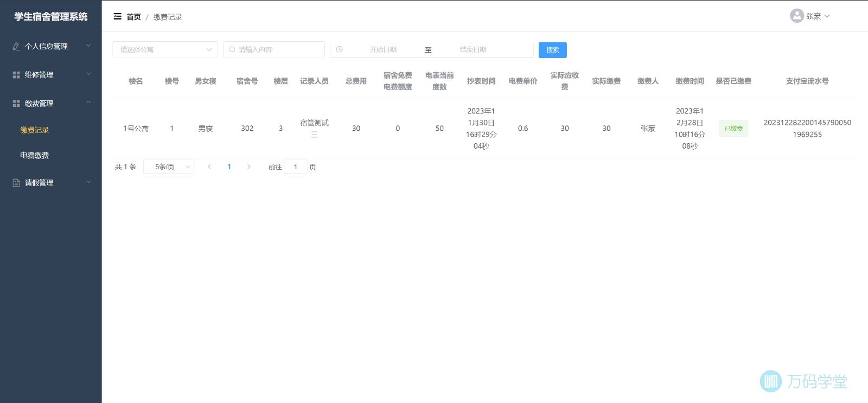
Task: Click the 个人信息管理 edit pencil icon
Action: (16, 47)
